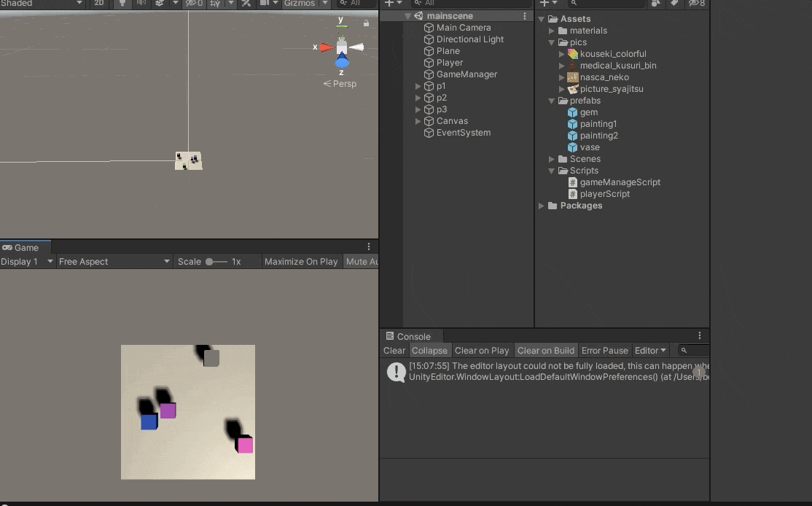Open Display 1 dropdown
812x506 pixels.
pos(27,262)
